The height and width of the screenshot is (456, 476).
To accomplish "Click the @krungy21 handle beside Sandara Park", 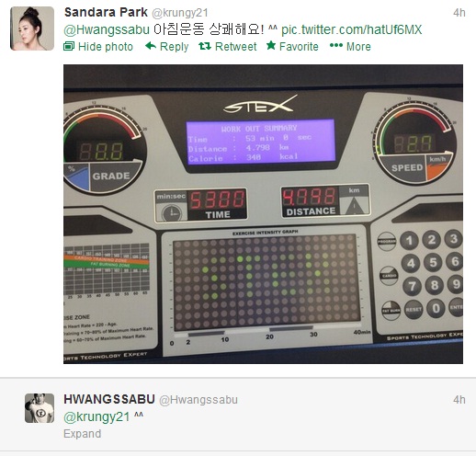I will point(180,13).
